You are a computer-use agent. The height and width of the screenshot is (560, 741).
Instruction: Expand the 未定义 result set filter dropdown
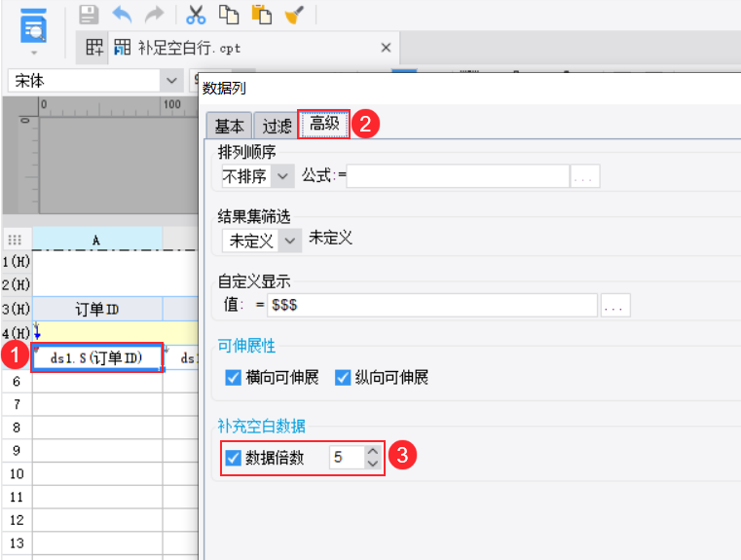pyautogui.click(x=290, y=241)
